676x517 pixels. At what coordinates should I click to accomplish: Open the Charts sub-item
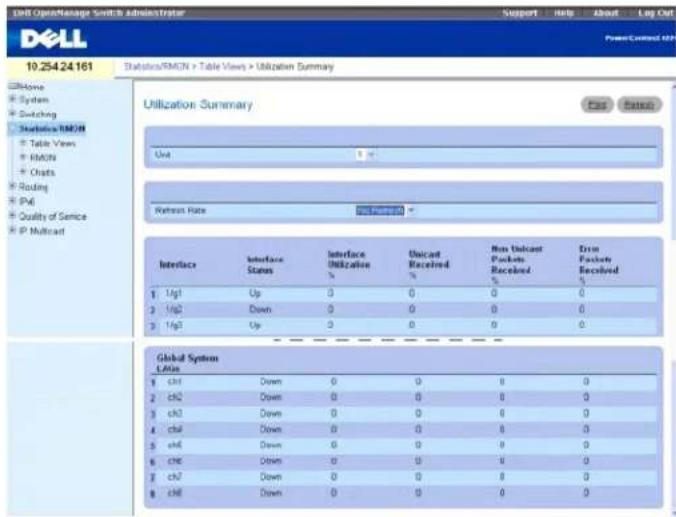(x=42, y=172)
